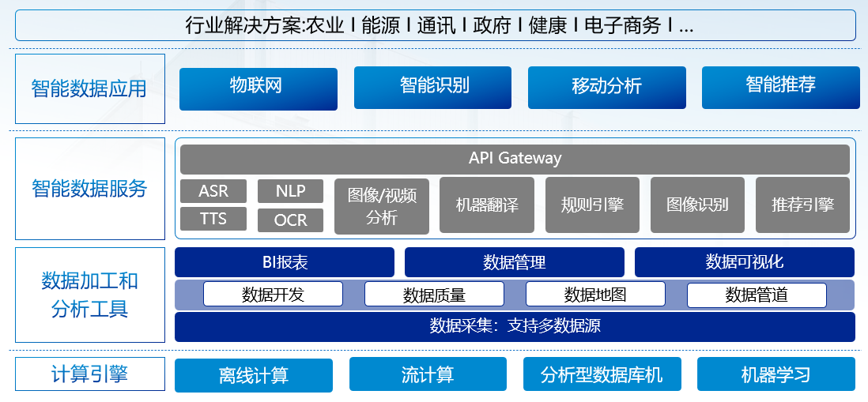This screenshot has height=402, width=868.
Task: Select the API Gateway bar
Action: click(x=515, y=160)
